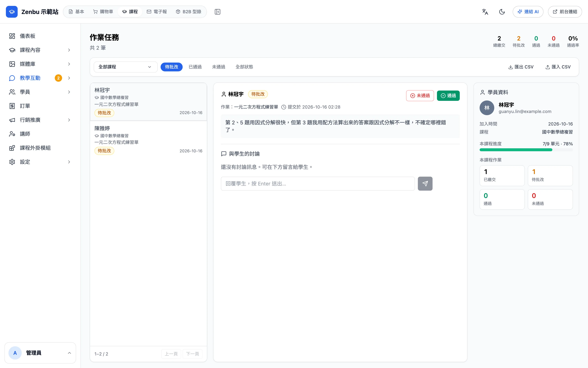Screen dimensions: 588x368
Task: Toggle dark mode moon icon
Action: [502, 12]
